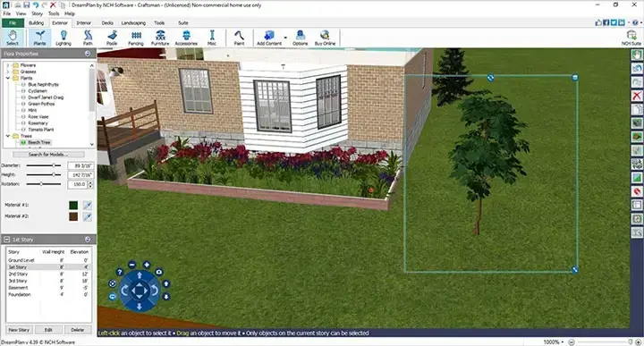Click the Search for Models button
This screenshot has height=346, width=644.
click(x=48, y=155)
